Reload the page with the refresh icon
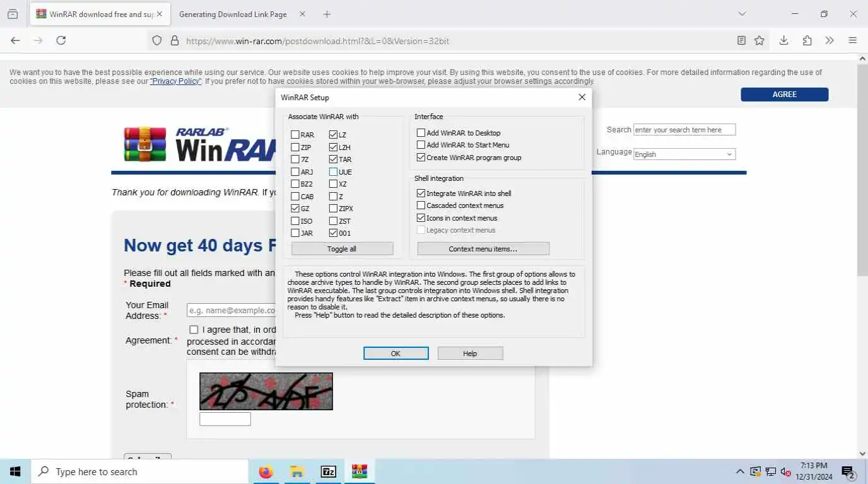 [x=61, y=40]
